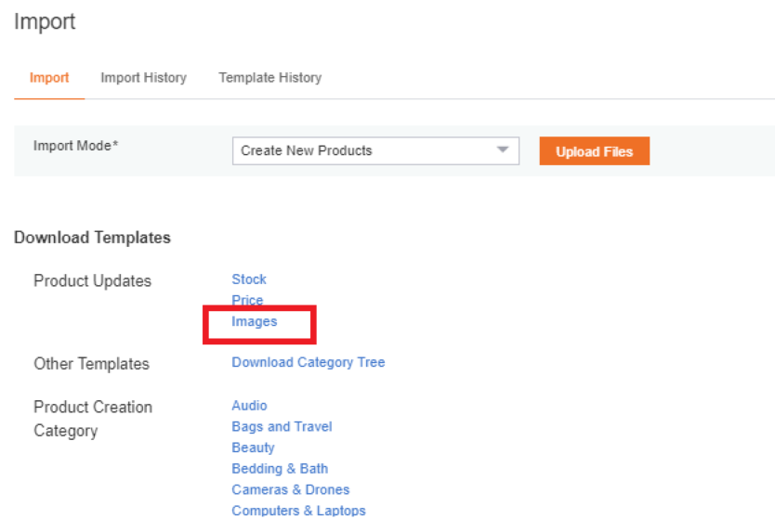775x532 pixels.
Task: Click the Import Mode field label
Action: click(75, 146)
